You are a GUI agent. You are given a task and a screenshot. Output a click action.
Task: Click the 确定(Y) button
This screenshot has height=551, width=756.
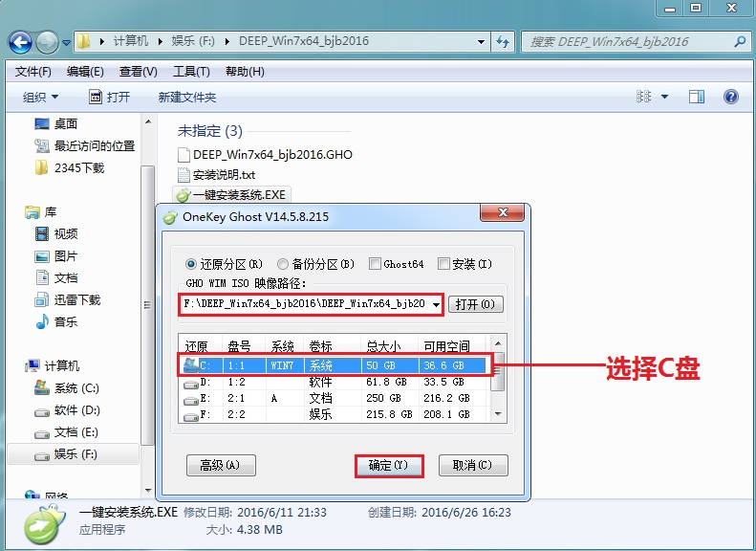pyautogui.click(x=388, y=466)
